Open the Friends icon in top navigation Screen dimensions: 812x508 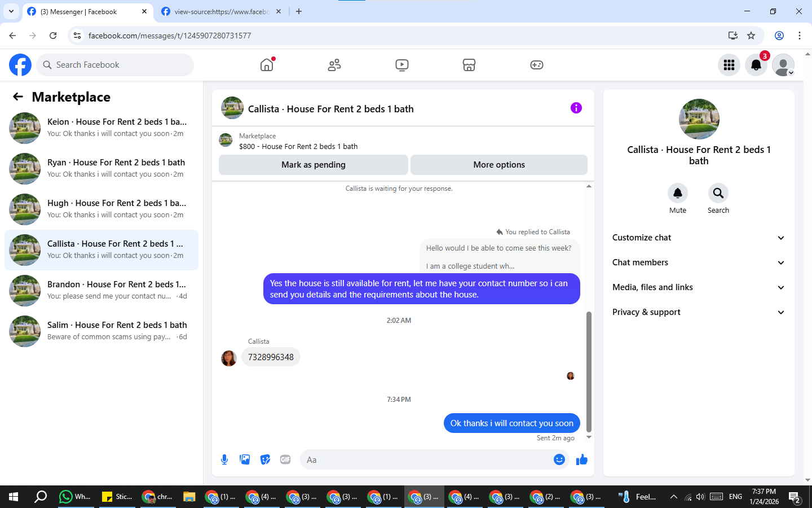tap(334, 65)
